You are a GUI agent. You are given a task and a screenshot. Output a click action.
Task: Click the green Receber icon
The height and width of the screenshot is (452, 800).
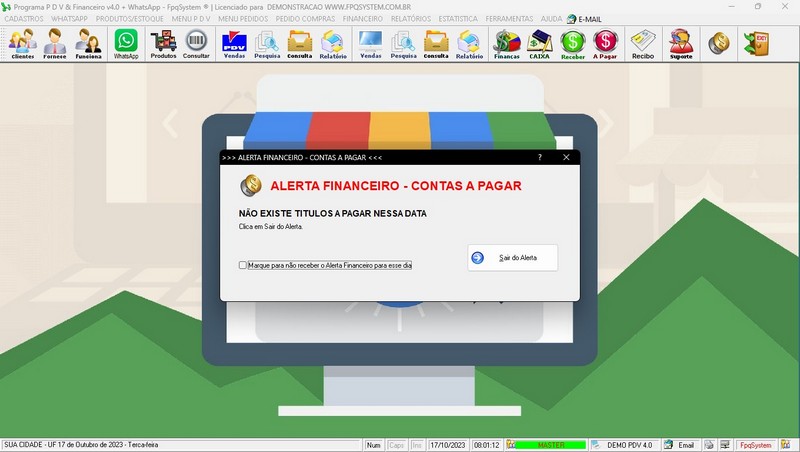pyautogui.click(x=573, y=44)
